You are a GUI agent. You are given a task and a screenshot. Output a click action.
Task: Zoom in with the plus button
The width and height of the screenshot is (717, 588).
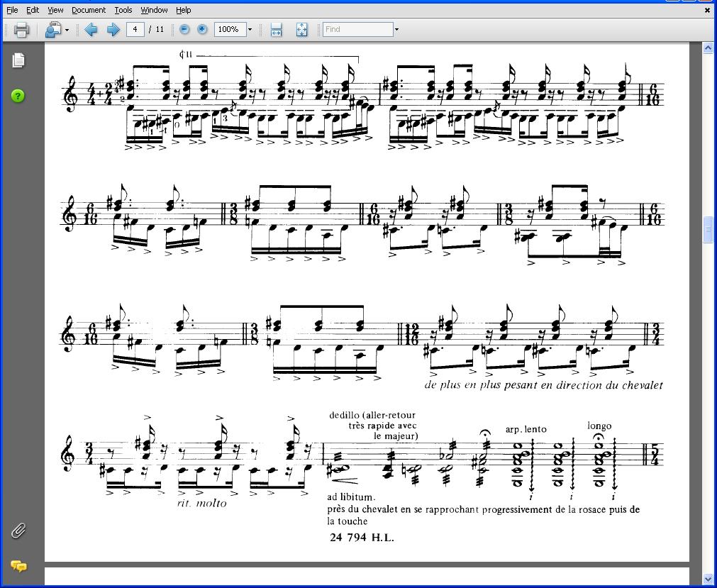click(x=202, y=29)
